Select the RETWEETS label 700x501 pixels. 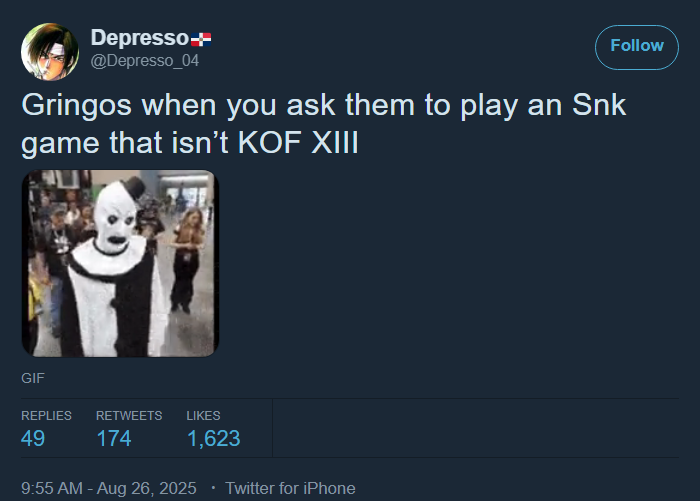click(x=129, y=416)
